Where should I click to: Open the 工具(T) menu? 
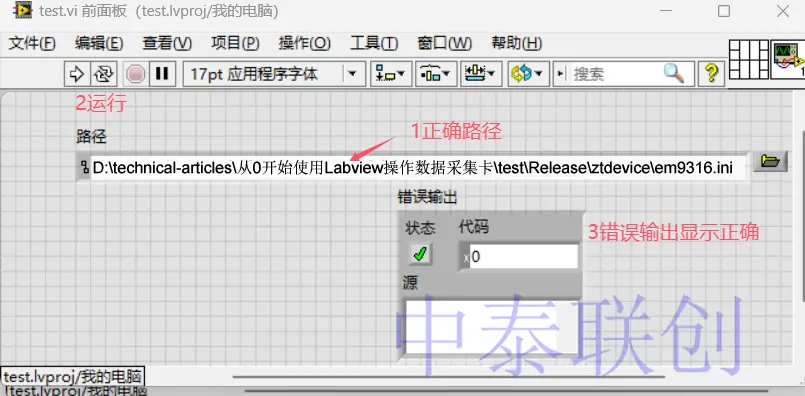[374, 43]
